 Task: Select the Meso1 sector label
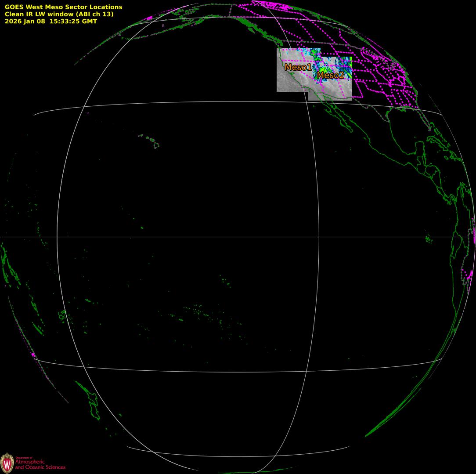pos(298,67)
